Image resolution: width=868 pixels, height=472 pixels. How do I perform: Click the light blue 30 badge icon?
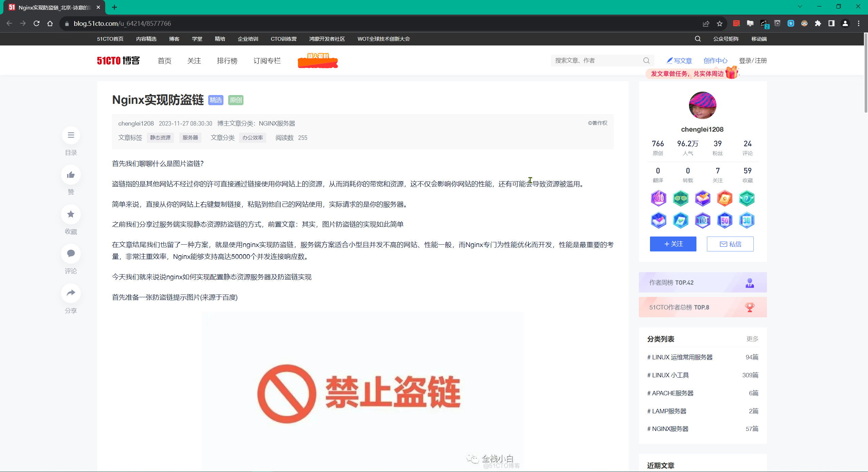747,221
